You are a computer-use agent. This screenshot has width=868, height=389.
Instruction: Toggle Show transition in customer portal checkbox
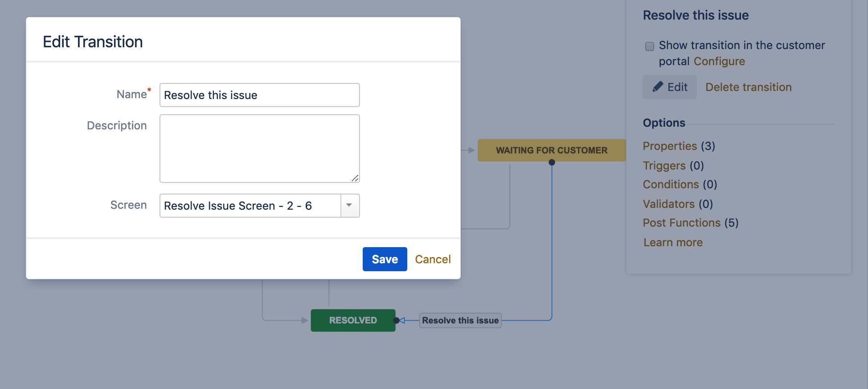[x=650, y=46]
